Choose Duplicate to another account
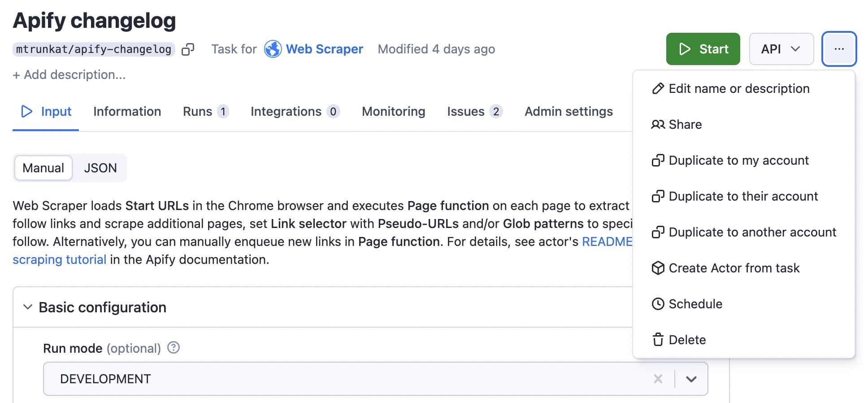This screenshot has width=868, height=403. coord(751,232)
